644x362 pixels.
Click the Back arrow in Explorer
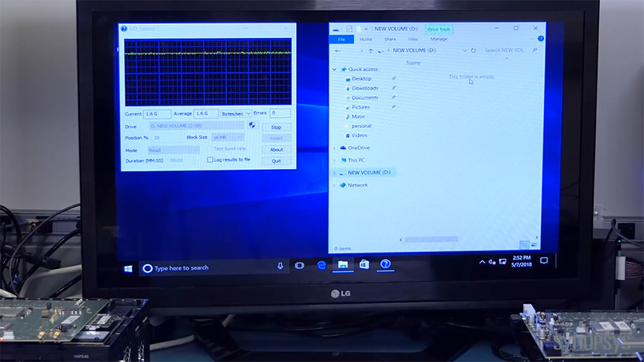coord(338,51)
